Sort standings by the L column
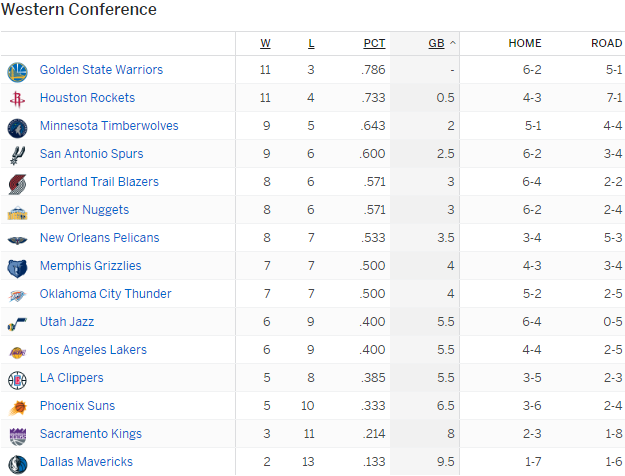The width and height of the screenshot is (625, 476). [311, 43]
